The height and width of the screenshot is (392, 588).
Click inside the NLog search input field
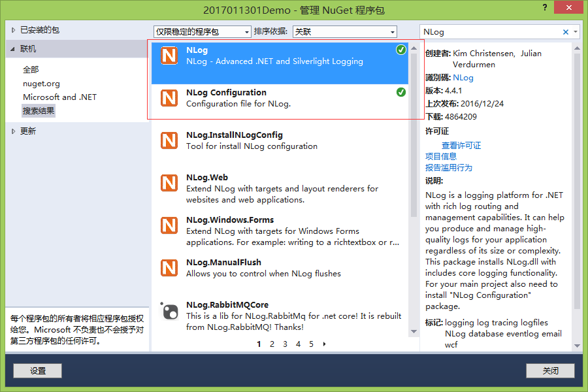point(491,32)
